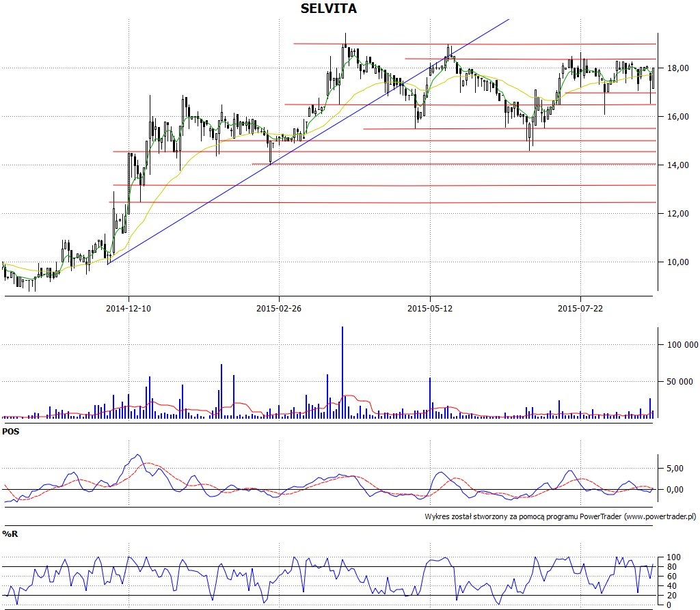
Task: Click the tallest volume bar above 100 000
Action: [342, 372]
